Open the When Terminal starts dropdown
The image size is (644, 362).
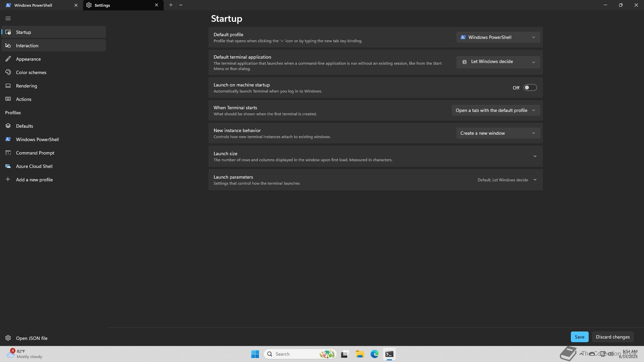coord(495,110)
